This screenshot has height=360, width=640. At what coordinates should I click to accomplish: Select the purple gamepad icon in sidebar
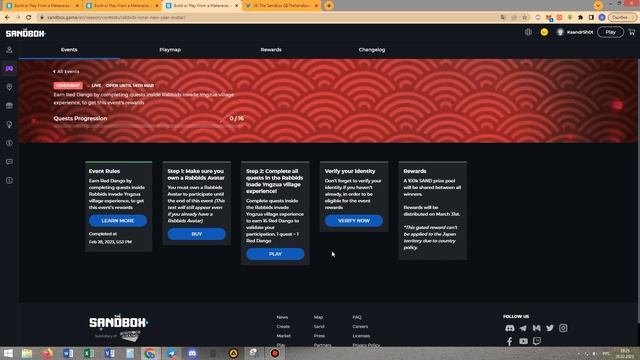[9, 69]
